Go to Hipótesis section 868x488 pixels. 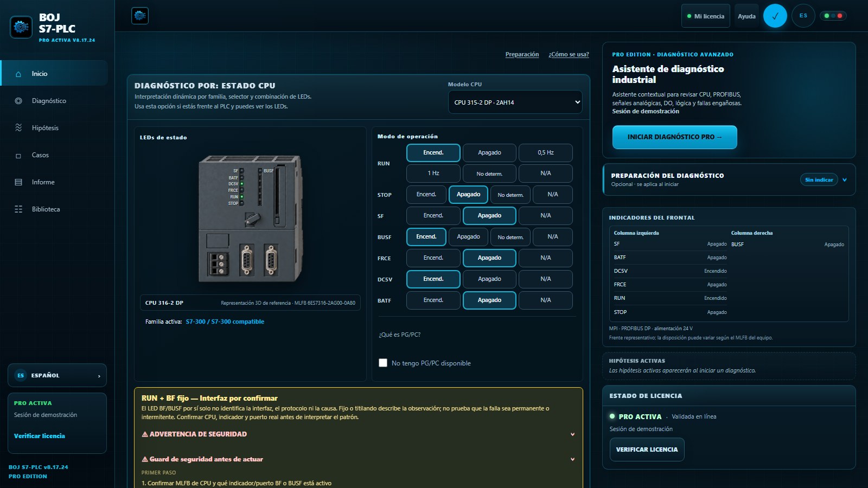[54, 128]
